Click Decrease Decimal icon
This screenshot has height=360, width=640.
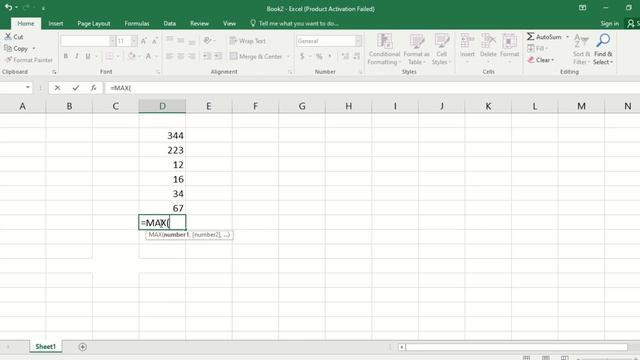point(356,56)
